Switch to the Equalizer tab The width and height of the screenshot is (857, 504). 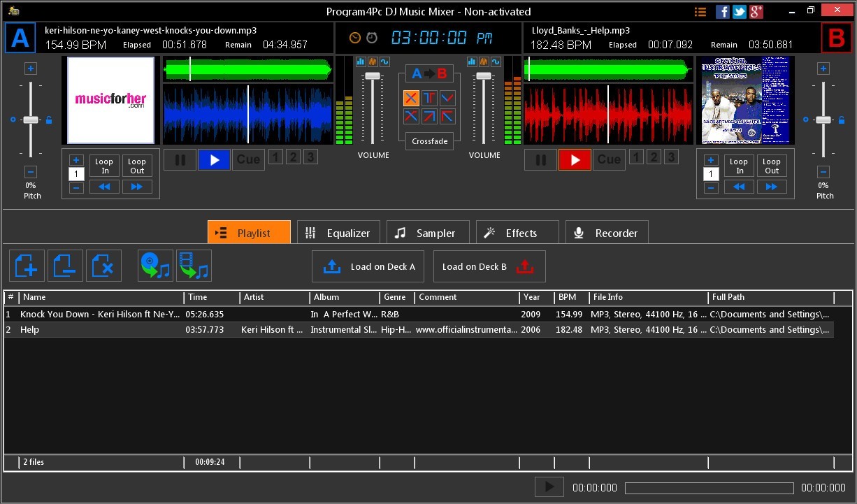click(338, 232)
